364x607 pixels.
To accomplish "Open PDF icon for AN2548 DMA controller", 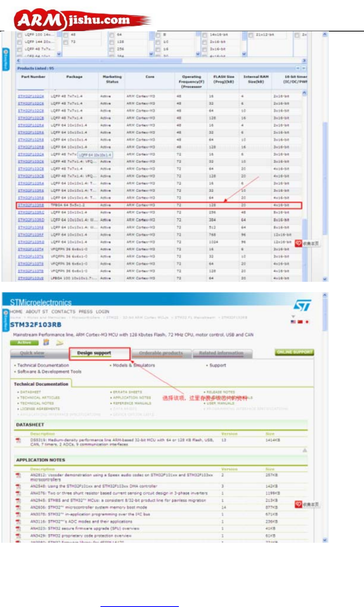I will pyautogui.click(x=18, y=486).
